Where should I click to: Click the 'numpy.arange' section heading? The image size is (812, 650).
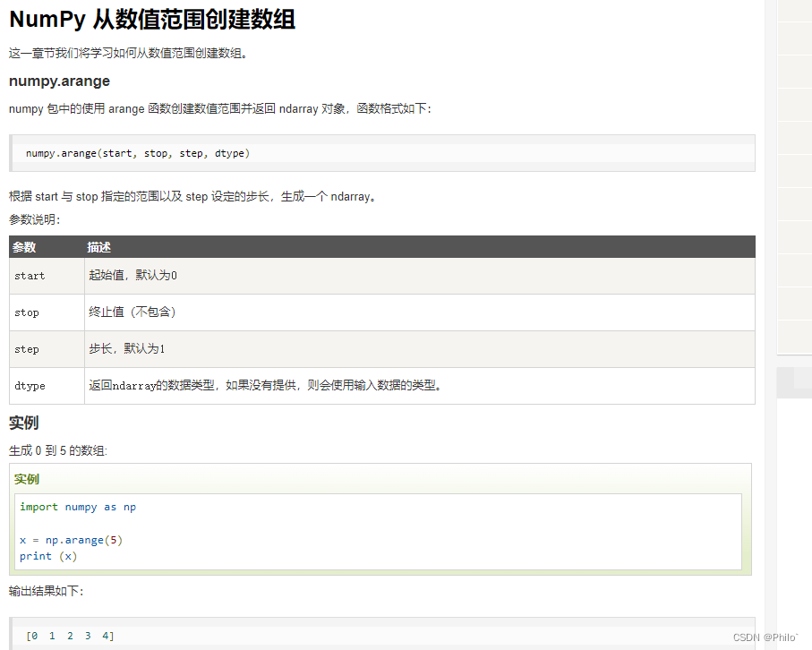pos(60,81)
